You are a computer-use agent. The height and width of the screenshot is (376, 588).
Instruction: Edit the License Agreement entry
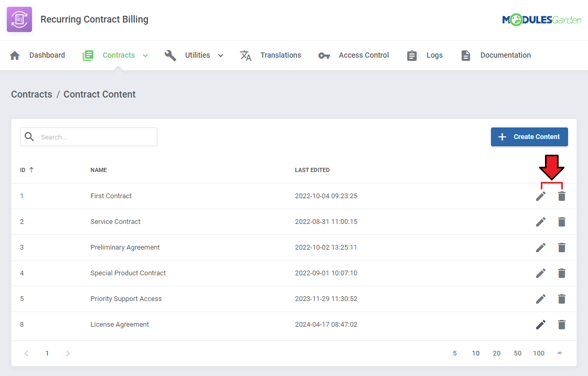coord(541,325)
